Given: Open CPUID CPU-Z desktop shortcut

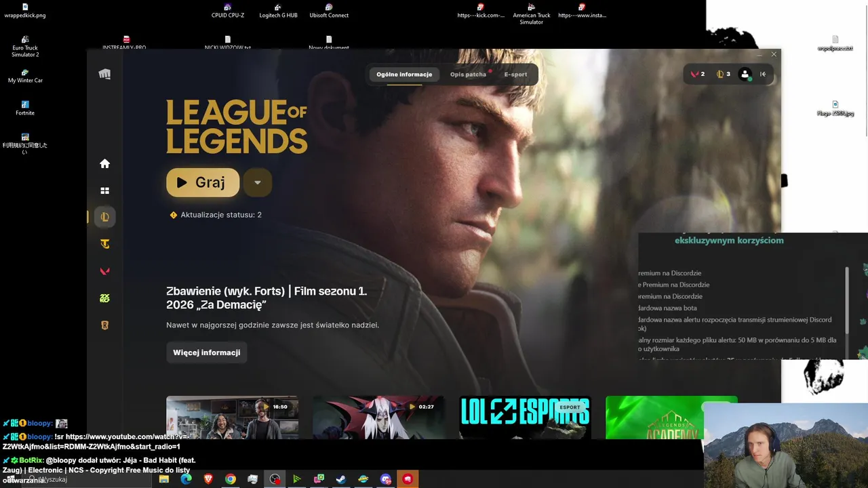Looking at the screenshot, I should [228, 11].
